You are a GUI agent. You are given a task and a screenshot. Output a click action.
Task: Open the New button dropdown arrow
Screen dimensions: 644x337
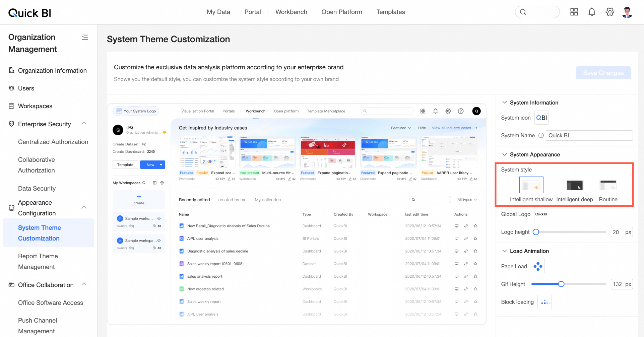[x=161, y=165]
